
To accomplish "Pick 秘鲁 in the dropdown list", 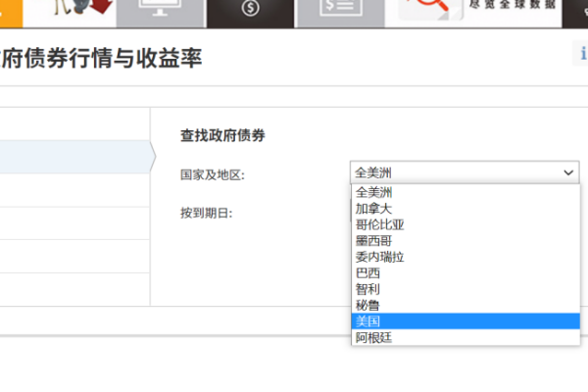I will click(x=367, y=305).
